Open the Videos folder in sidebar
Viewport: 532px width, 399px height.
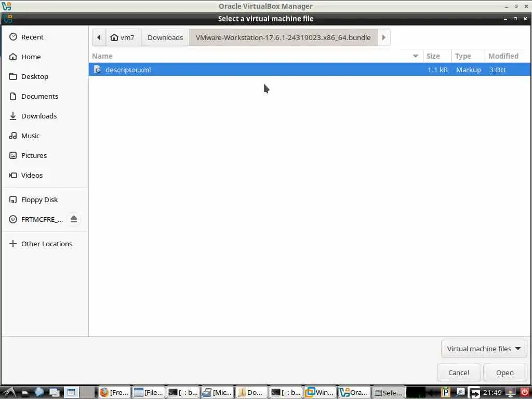click(45, 175)
